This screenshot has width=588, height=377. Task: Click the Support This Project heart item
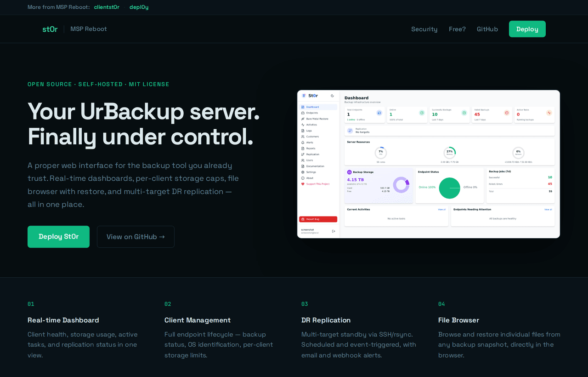pos(317,184)
